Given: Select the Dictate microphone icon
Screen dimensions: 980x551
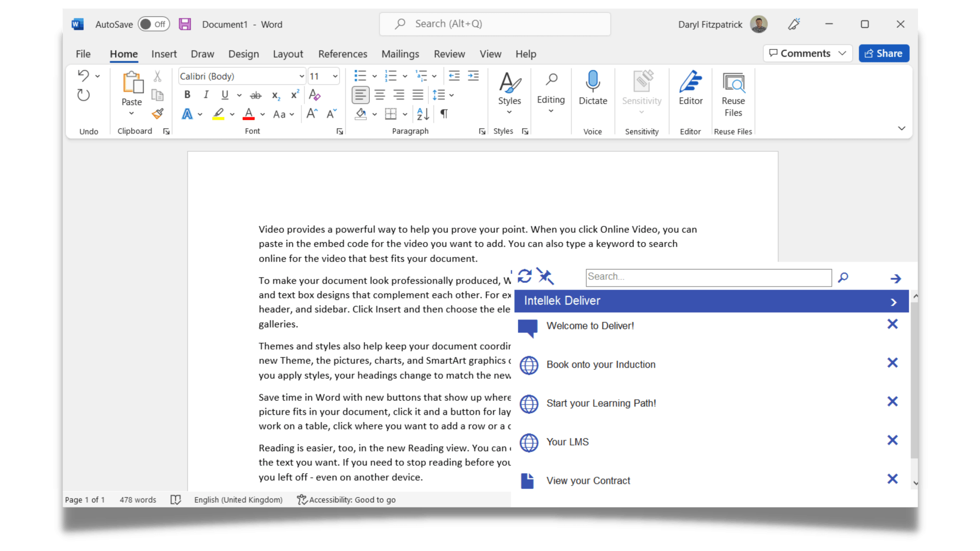Looking at the screenshot, I should click(x=592, y=81).
